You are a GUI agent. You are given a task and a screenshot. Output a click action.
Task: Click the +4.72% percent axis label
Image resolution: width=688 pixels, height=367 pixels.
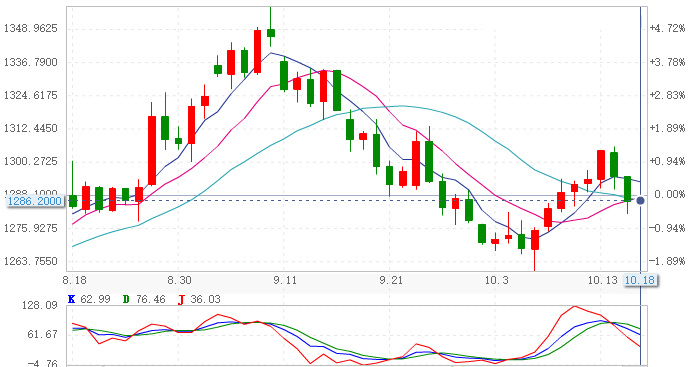[667, 29]
